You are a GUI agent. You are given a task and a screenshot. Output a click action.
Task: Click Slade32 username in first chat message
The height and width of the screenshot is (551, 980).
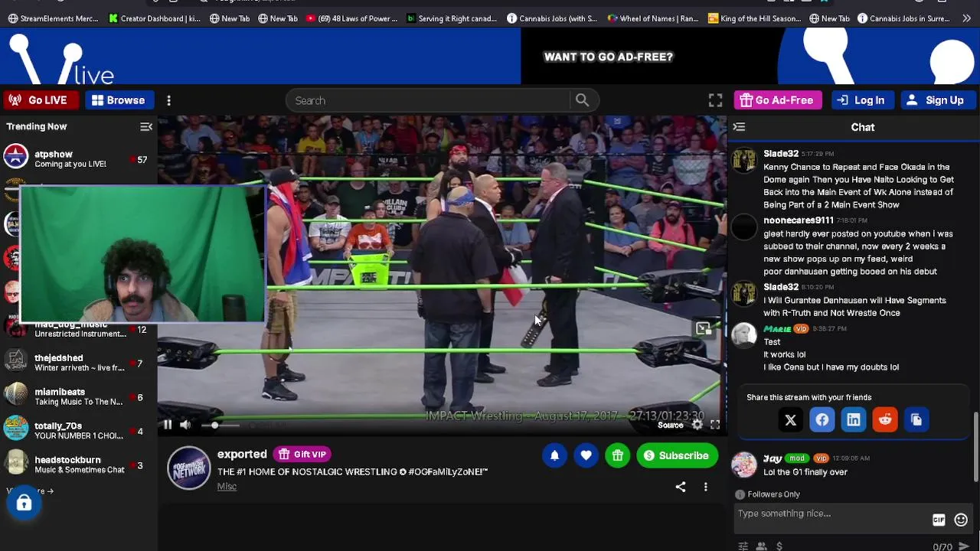[x=781, y=154]
